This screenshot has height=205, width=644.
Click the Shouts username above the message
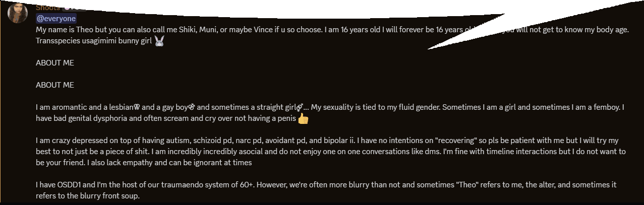tap(47, 8)
